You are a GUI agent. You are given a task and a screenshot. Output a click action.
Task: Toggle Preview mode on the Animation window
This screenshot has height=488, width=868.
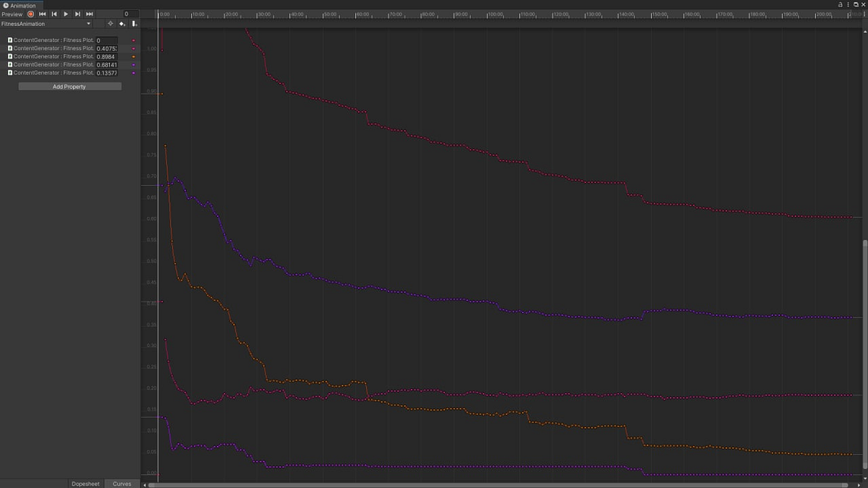(12, 14)
